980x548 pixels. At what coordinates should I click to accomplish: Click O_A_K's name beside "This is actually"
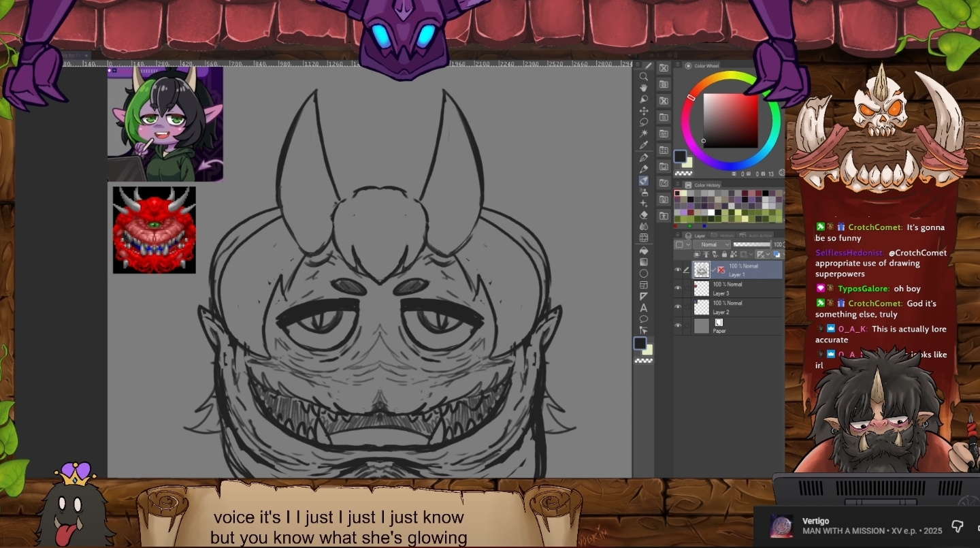(853, 329)
